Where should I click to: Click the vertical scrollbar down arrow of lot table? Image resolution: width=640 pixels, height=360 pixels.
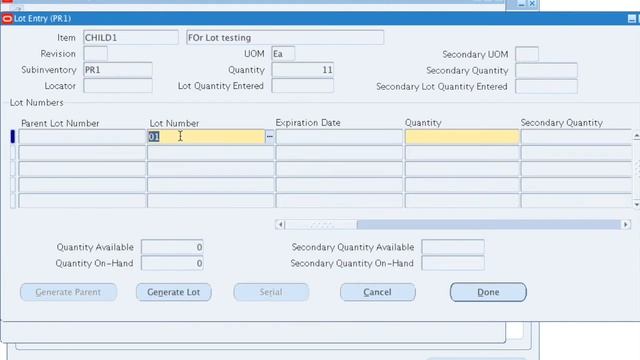coord(636,204)
